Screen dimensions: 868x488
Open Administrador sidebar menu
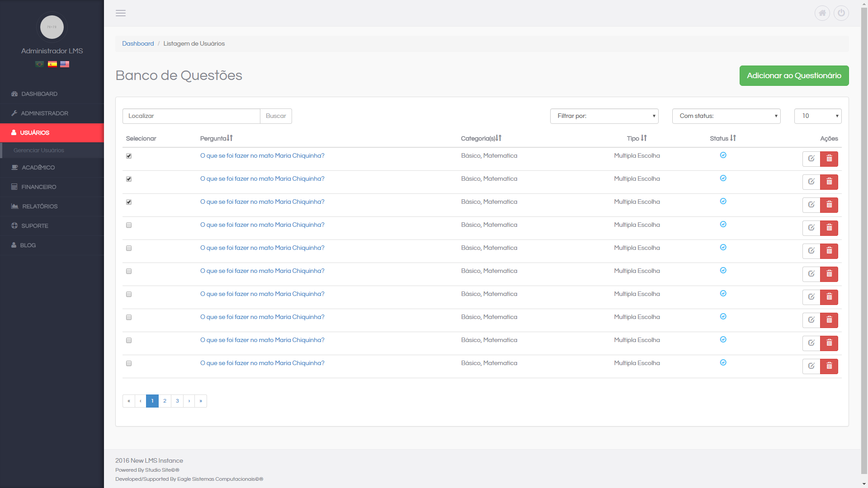pos(52,113)
